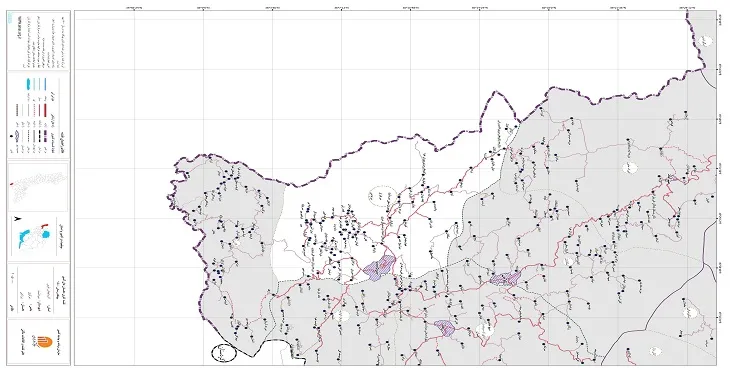Click the solid black circled label near the coastline
The image size is (730, 370).
[x=224, y=353]
